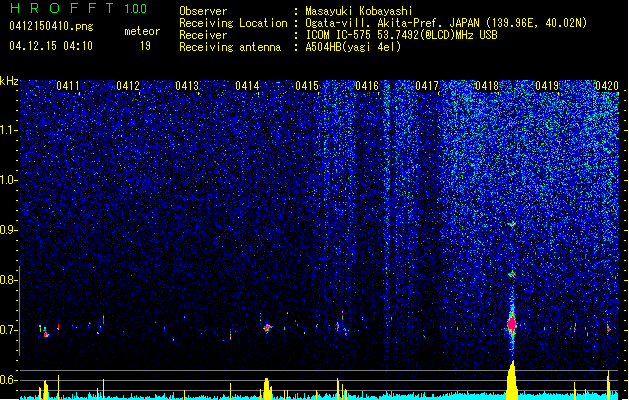629x400 pixels.
Task: Select the filename 0412150410.png
Action: 51,26
